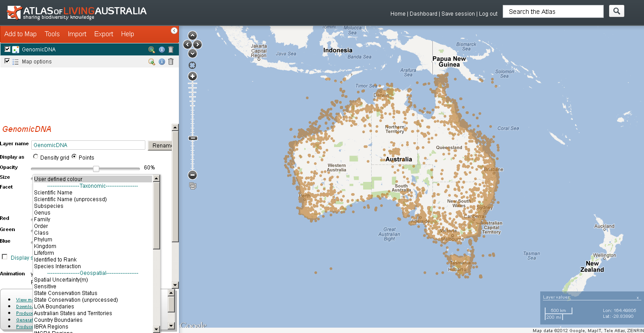Click the Opacity slider handle

(96, 169)
